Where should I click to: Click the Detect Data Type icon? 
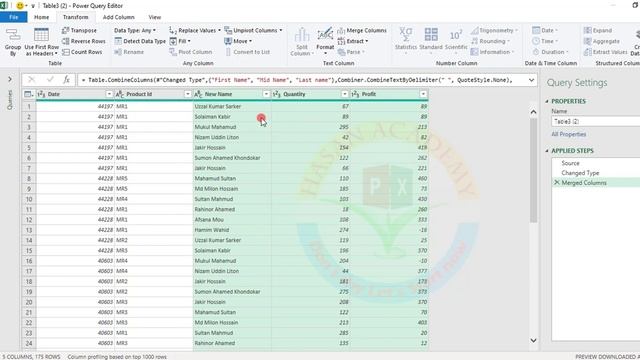(x=118, y=41)
